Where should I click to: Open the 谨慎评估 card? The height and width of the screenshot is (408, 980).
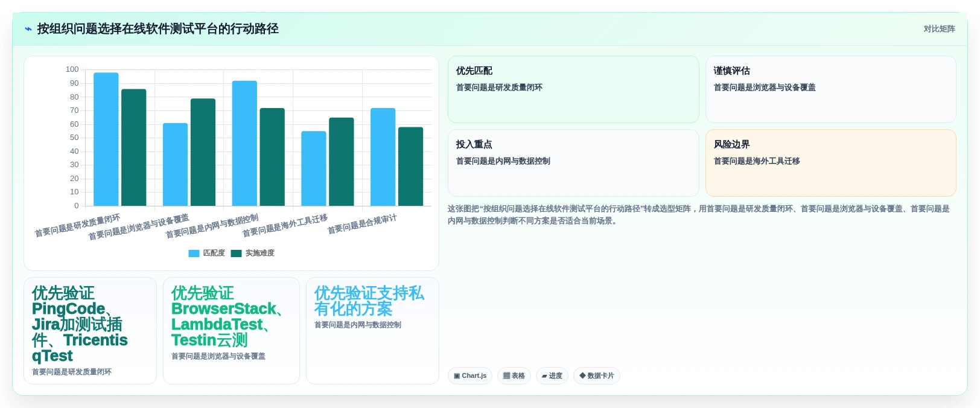point(830,89)
